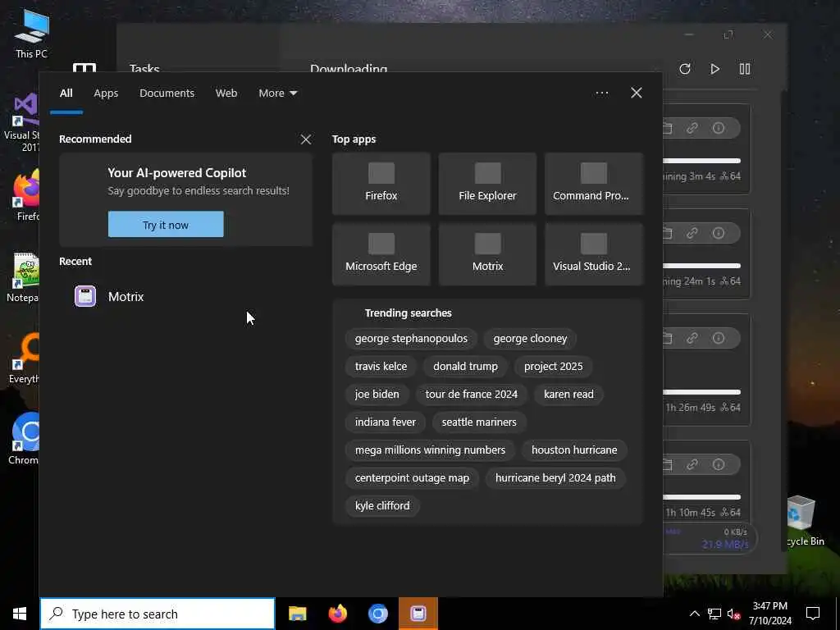
Task: Click the Try it now button
Action: (166, 225)
